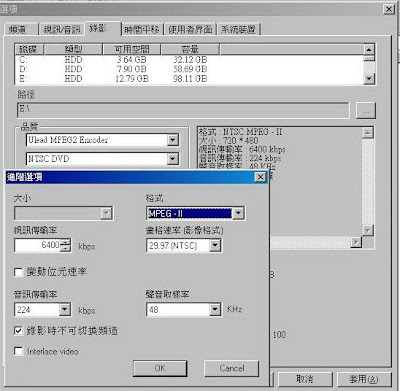Click the Cancel button in advanced dialog
This screenshot has width=400, height=391.
tap(232, 368)
